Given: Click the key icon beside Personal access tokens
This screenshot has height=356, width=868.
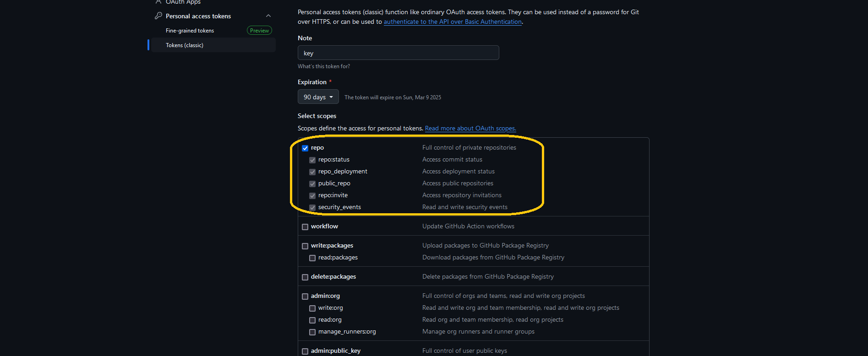Looking at the screenshot, I should 158,16.
